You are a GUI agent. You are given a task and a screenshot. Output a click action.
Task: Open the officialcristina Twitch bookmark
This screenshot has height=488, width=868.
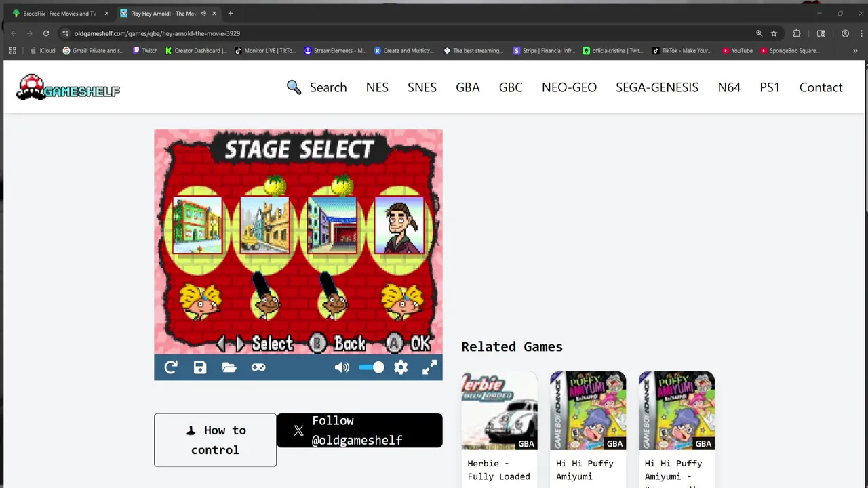[x=613, y=51]
